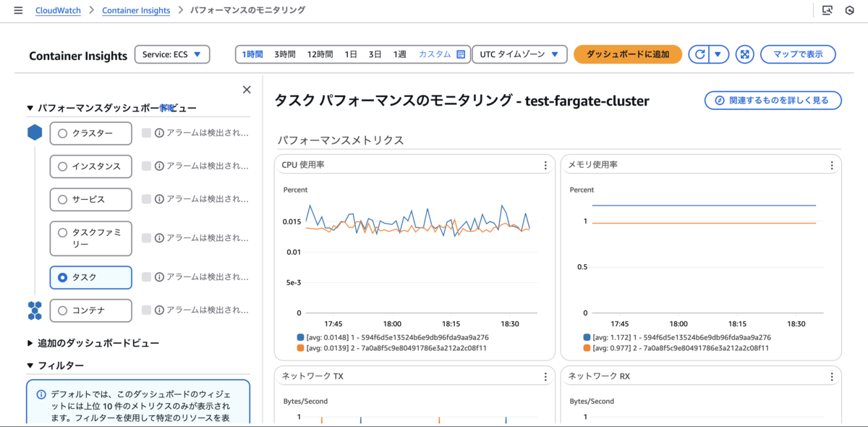
Task: Click the CPU 使用率 widget title
Action: [303, 165]
